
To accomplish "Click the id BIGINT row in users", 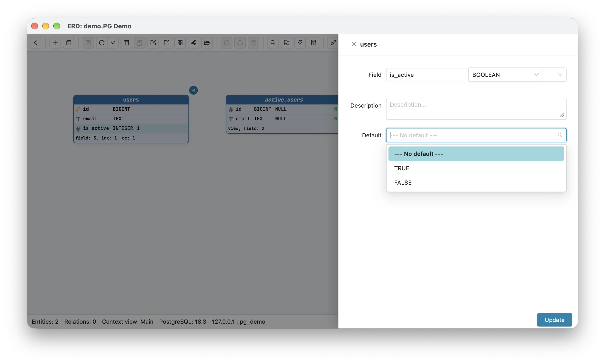I will point(131,109).
